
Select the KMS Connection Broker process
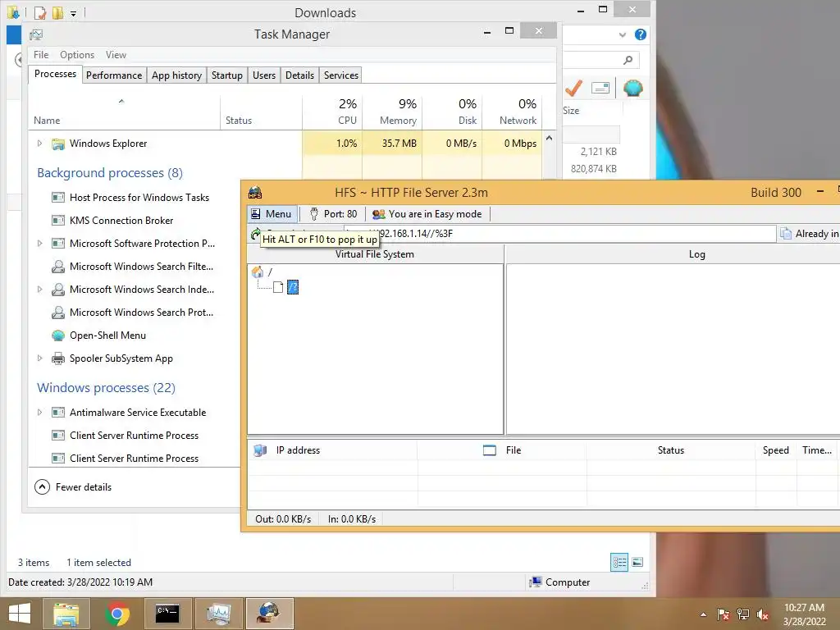point(121,221)
